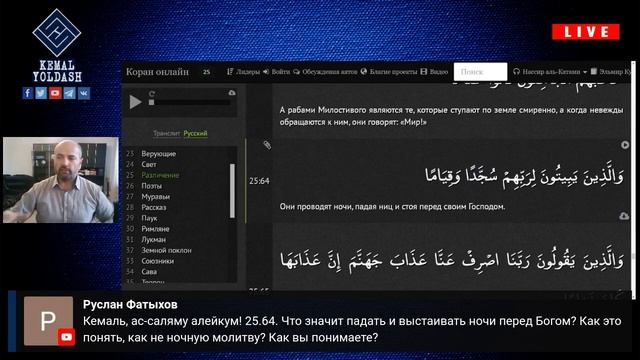Click Войти to log in
The width and height of the screenshot is (640, 360).
[276, 72]
